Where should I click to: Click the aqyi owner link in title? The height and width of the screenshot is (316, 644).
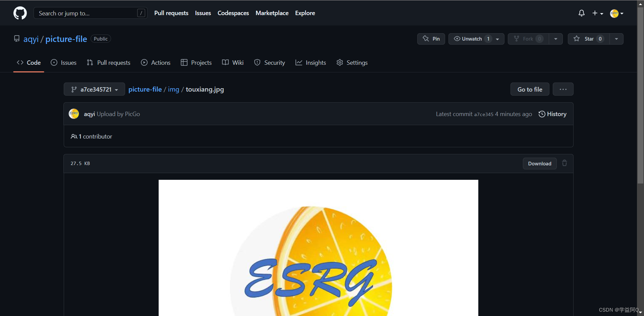pyautogui.click(x=31, y=39)
